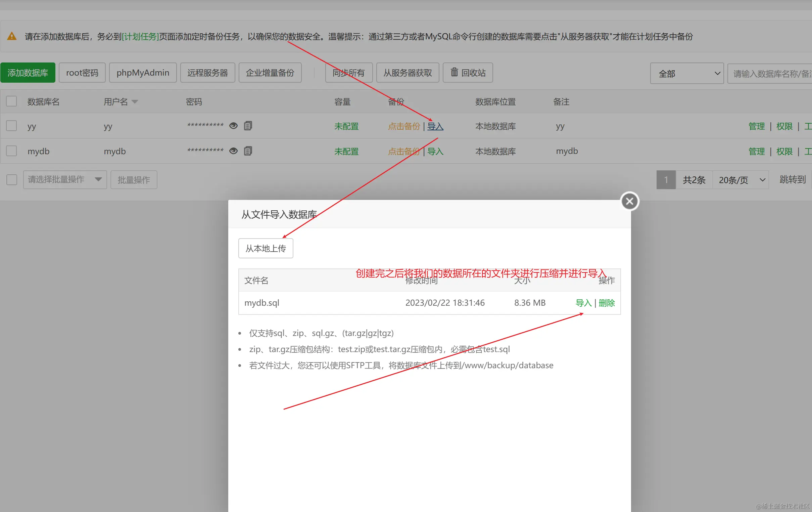Sort by username column arrow
Viewport: 812px width, 512px height.
(x=135, y=101)
